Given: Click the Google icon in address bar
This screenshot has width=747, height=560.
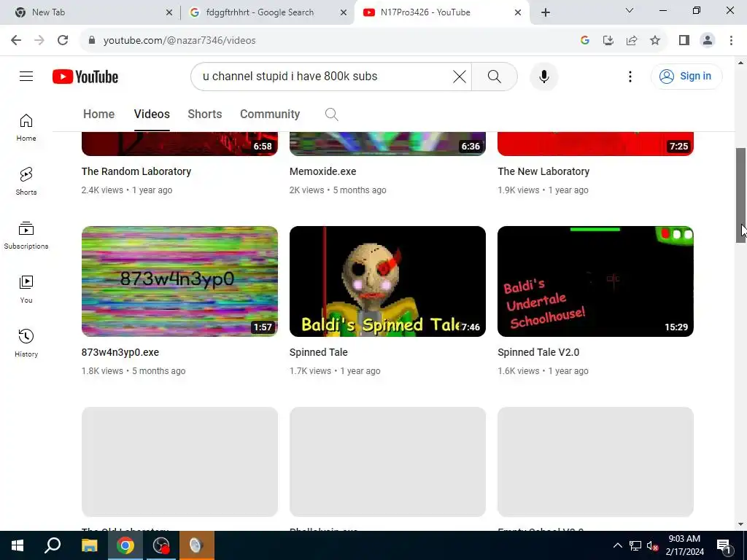Looking at the screenshot, I should pyautogui.click(x=585, y=40).
